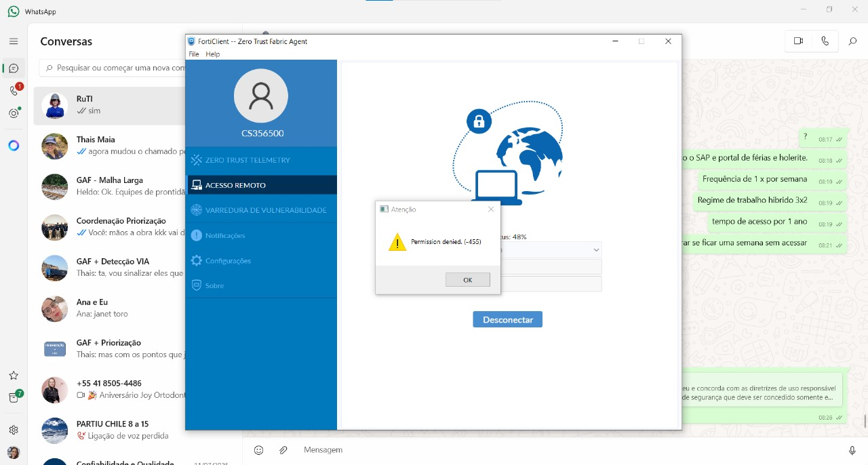Open WhatsApp archived chats icon
Screen dimensions: 868x465
[14, 398]
